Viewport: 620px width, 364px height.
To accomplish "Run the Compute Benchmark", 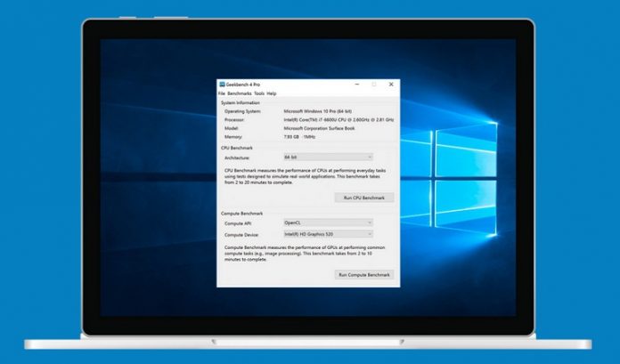I will point(364,275).
